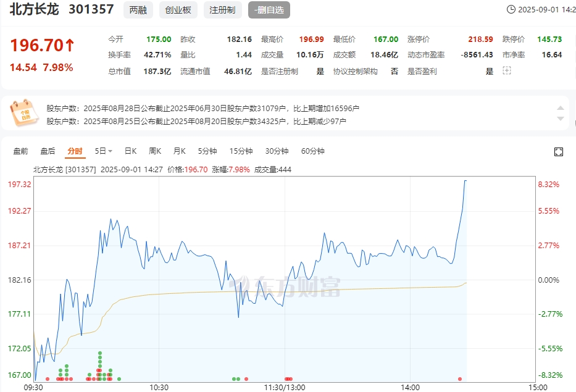Click the 11:30/13:00 time axis label
576x392 pixels.
285,387
